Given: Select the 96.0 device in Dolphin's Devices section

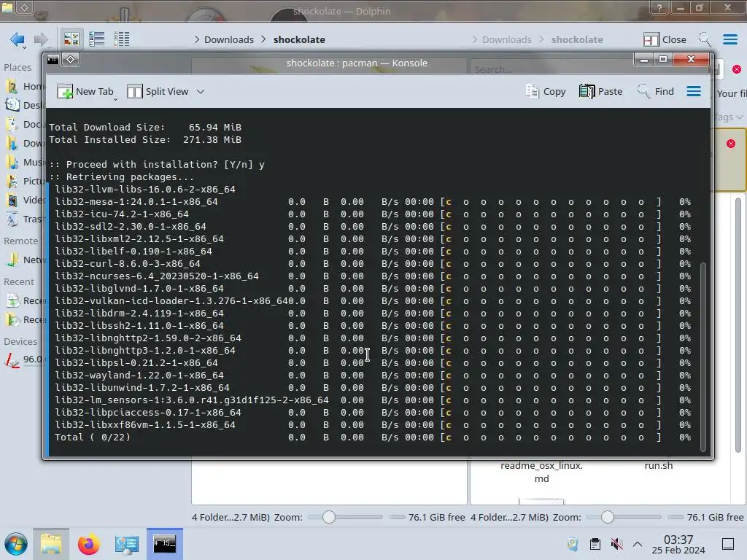Looking at the screenshot, I should [x=24, y=359].
